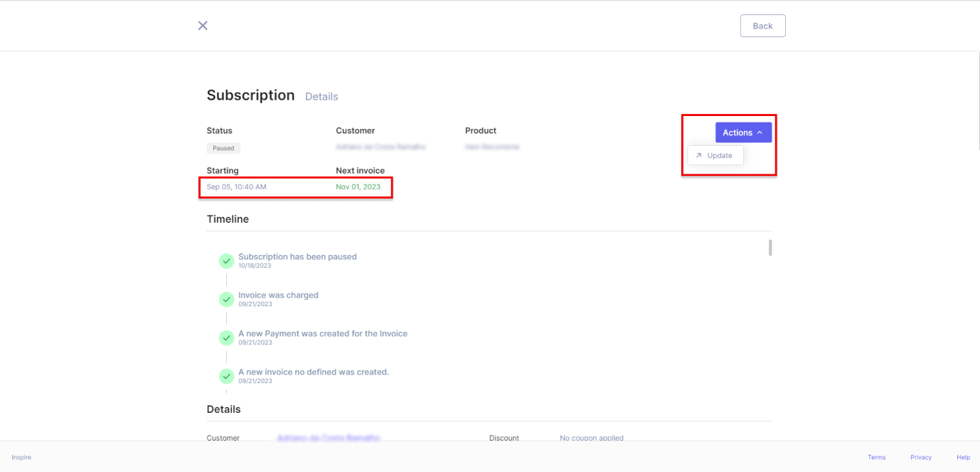
Task: Close the subscription view with X icon
Action: click(x=203, y=26)
